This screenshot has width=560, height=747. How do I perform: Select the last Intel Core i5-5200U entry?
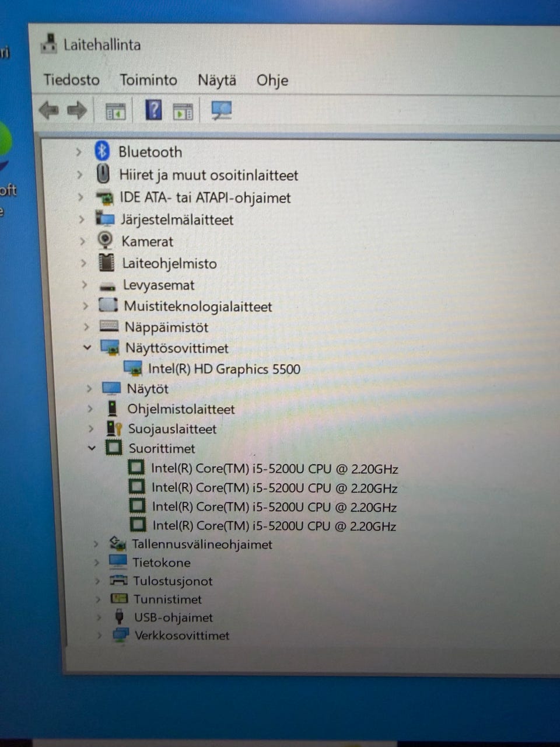(x=274, y=526)
